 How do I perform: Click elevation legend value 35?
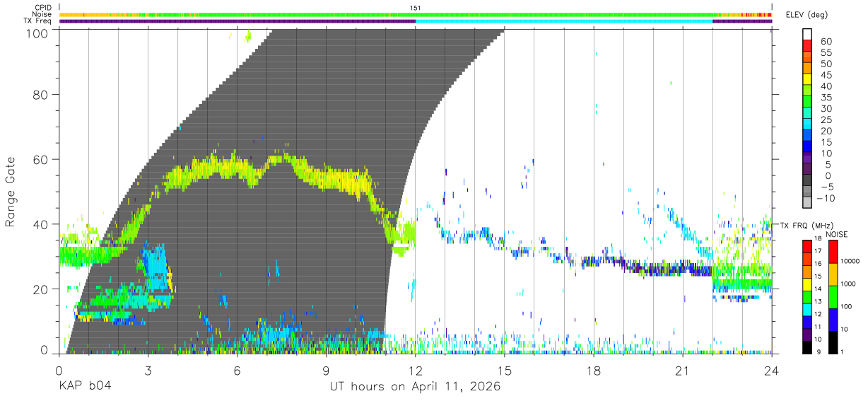click(826, 98)
